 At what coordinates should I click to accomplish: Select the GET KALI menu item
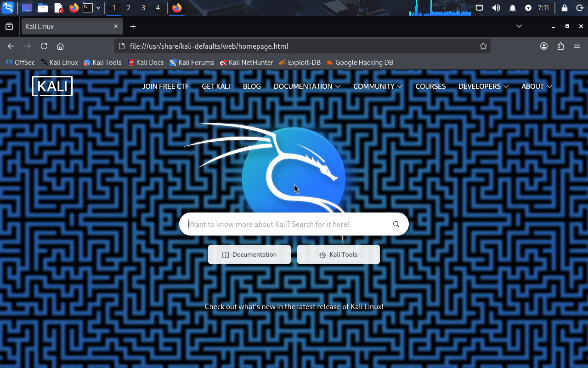[216, 86]
